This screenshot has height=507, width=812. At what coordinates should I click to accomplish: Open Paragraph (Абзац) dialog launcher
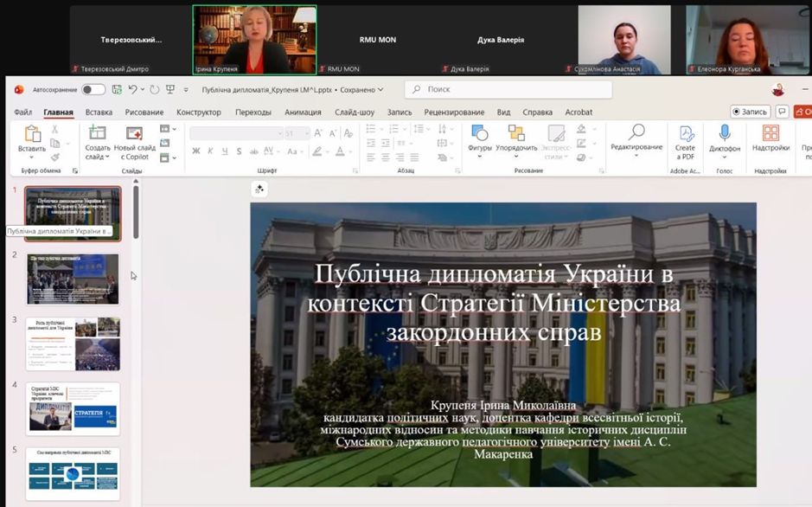pyautogui.click(x=457, y=170)
